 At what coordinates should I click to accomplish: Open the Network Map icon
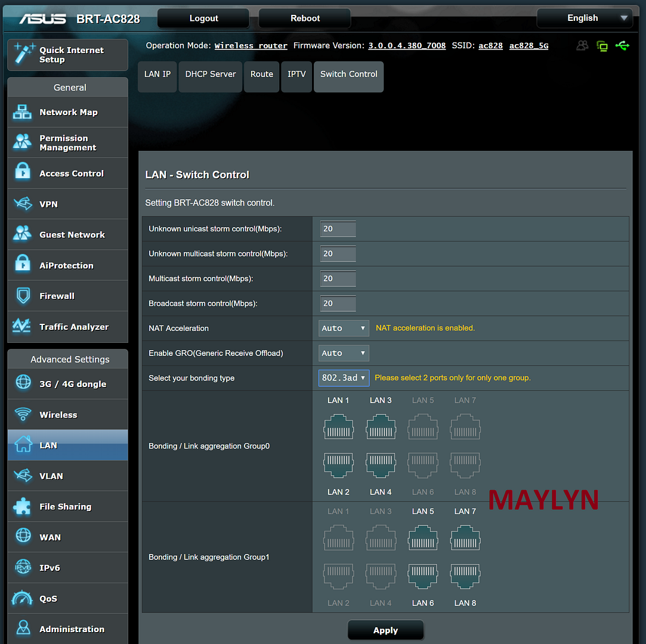22,112
